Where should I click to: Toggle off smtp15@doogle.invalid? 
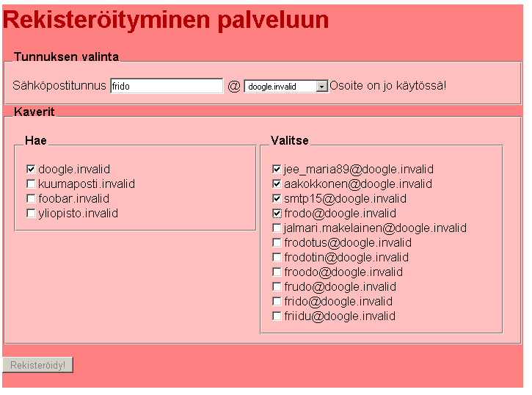coord(277,198)
